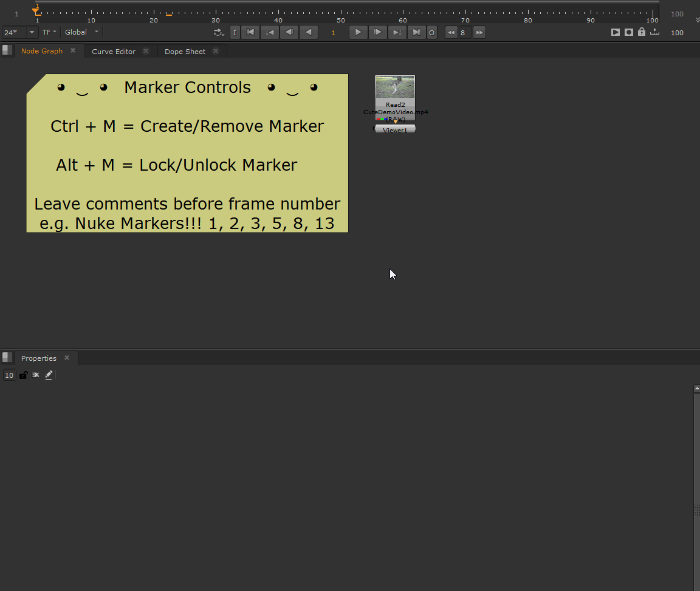Jump to the first frame button

250,32
